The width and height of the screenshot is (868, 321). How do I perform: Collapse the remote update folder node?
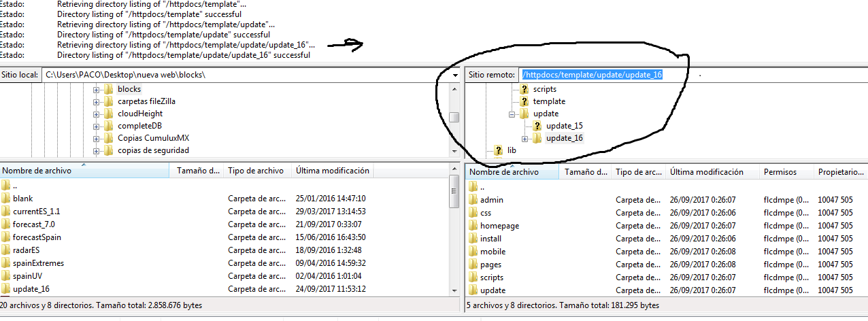pyautogui.click(x=512, y=114)
